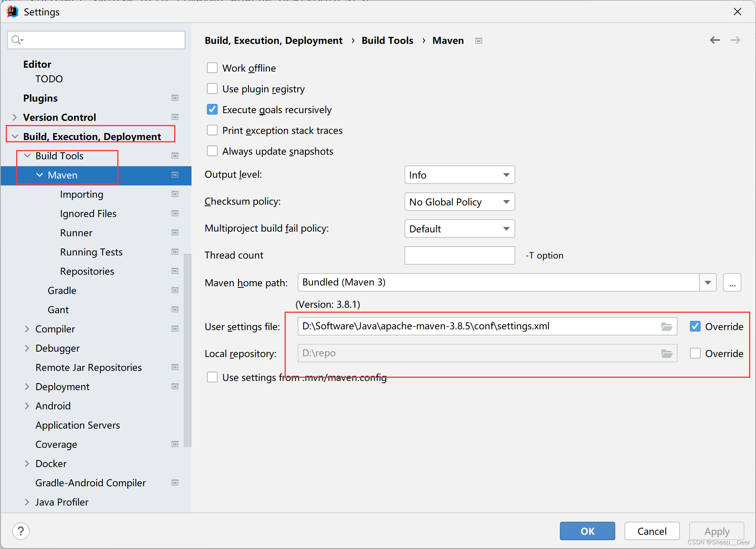Image resolution: width=756 pixels, height=549 pixels.
Task: Click project-level icon next to Plugins
Action: click(175, 98)
